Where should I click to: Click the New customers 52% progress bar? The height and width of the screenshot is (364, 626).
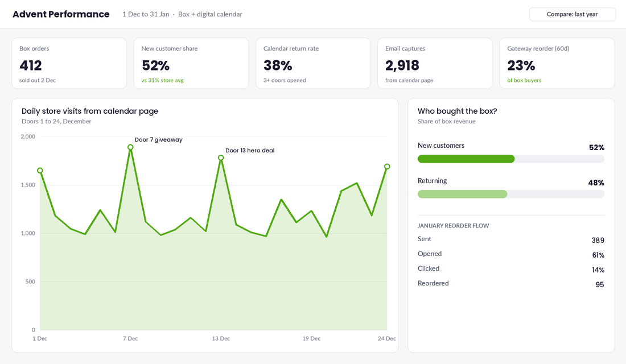511,159
